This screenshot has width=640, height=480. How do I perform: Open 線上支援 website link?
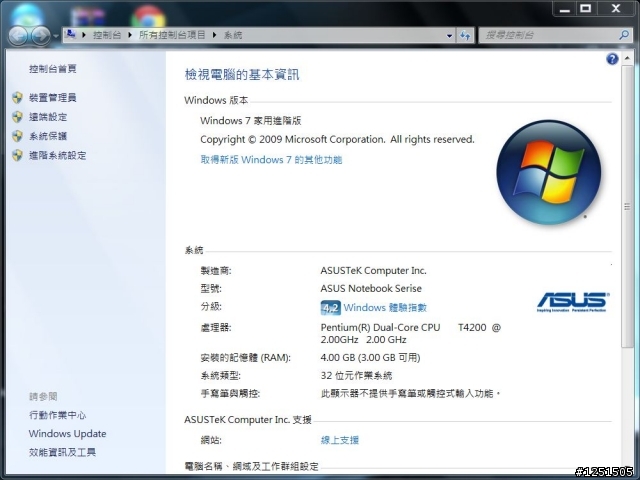[x=340, y=440]
